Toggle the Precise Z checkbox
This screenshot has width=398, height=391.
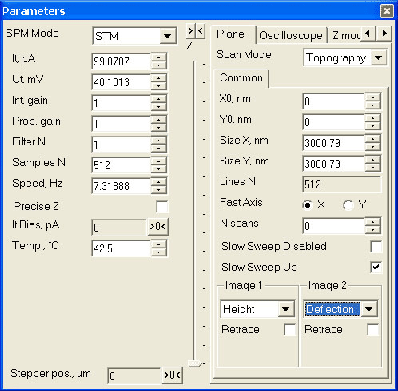(162, 207)
